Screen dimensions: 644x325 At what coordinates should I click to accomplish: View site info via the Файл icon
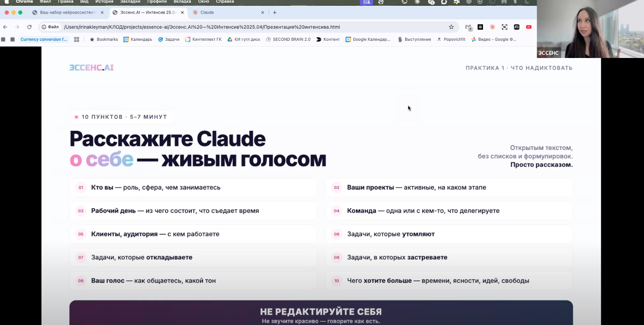[x=50, y=27]
